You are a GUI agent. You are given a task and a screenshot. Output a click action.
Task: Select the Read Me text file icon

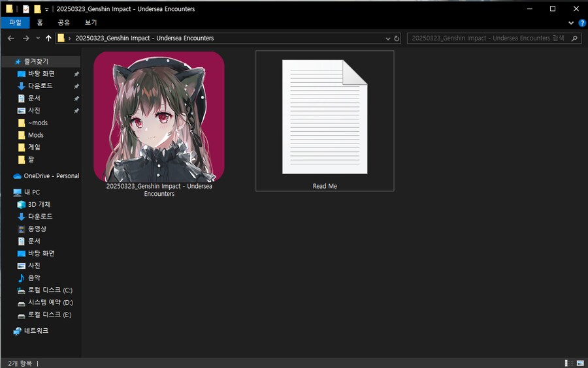click(325, 117)
